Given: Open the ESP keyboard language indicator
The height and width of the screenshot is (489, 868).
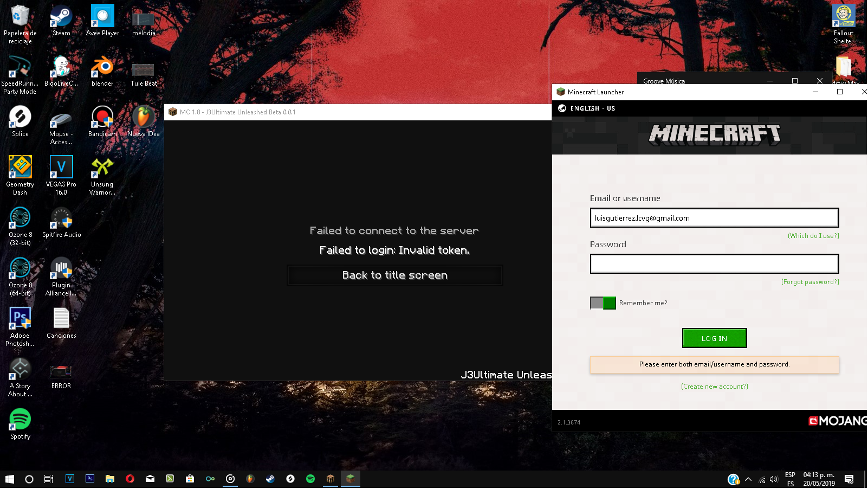Looking at the screenshot, I should click(791, 480).
